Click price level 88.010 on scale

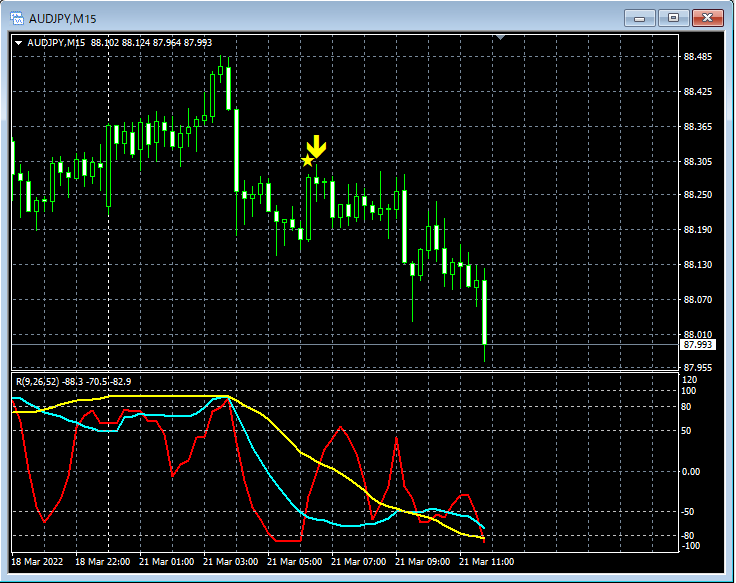[698, 334]
